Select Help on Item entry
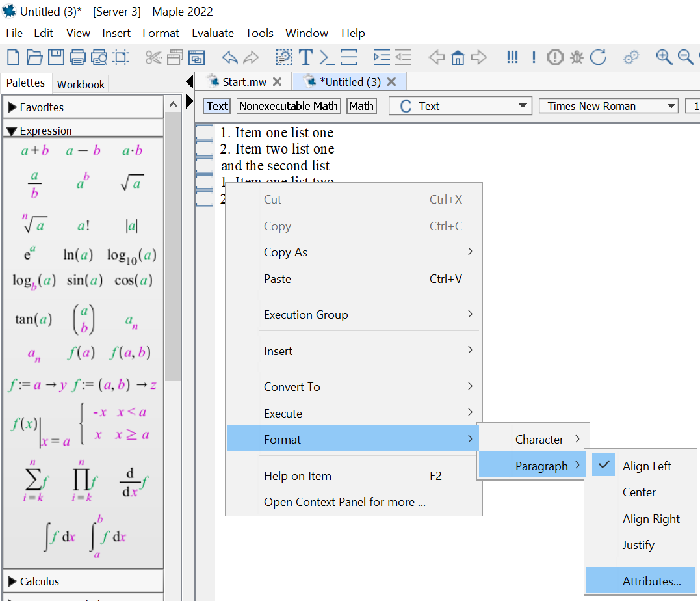The width and height of the screenshot is (700, 601). pyautogui.click(x=353, y=476)
